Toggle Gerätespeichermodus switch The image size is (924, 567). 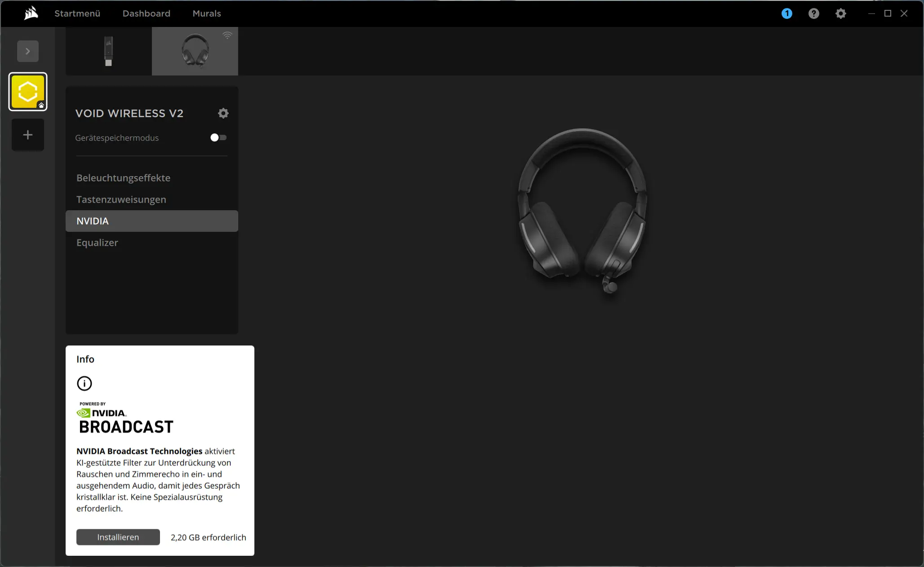coord(218,137)
